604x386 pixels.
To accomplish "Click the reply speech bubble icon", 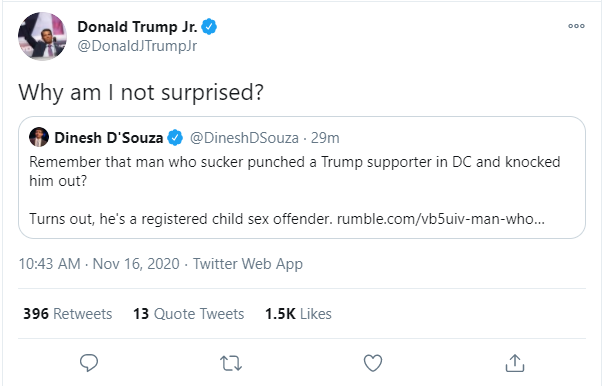I will [x=89, y=363].
